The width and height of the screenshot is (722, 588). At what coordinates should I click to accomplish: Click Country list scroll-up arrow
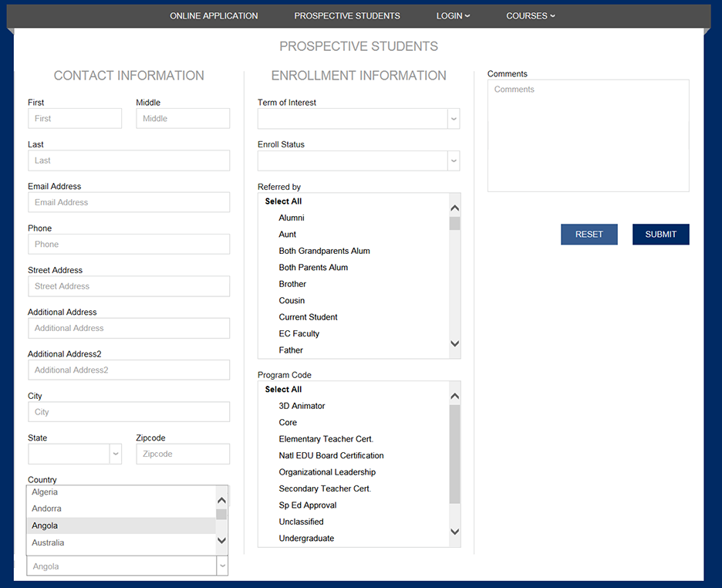tap(221, 500)
